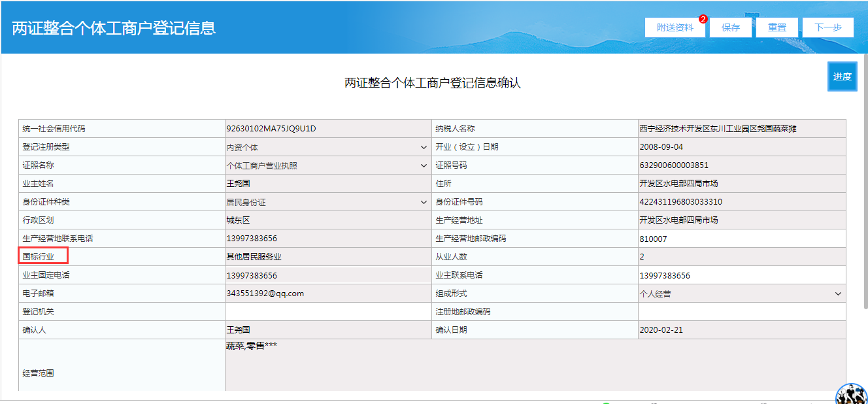Expand the 登记注册类型 dropdown showing 内资个体
The width and height of the screenshot is (868, 404).
click(423, 146)
